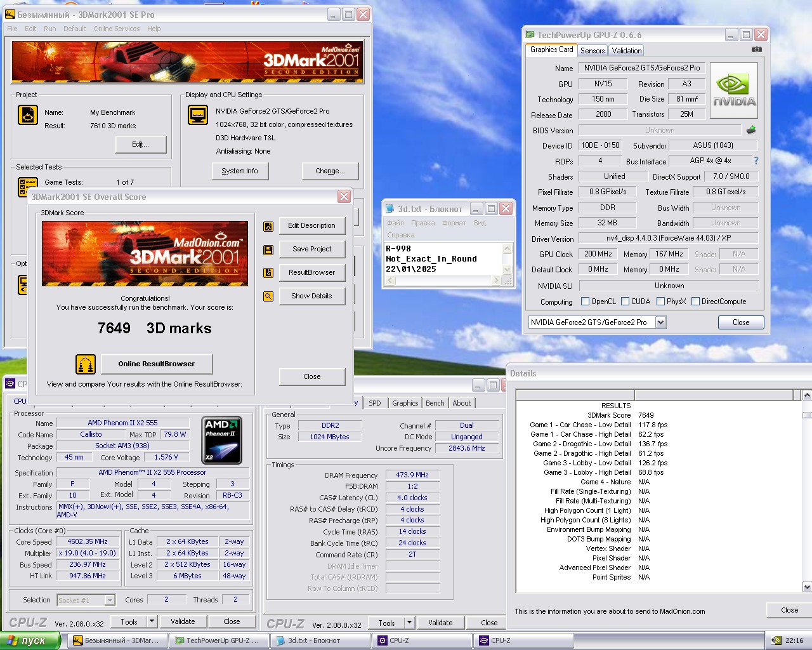Open Run menu in 3DMark2001
This screenshot has height=650, width=812.
click(49, 29)
